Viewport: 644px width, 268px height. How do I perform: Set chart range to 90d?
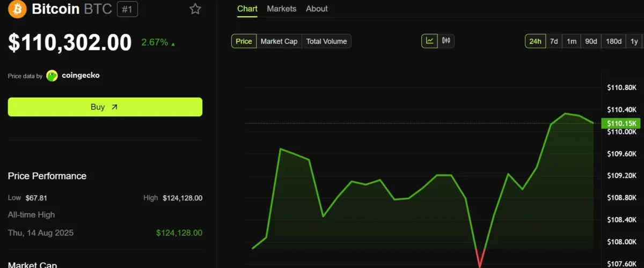(591, 41)
